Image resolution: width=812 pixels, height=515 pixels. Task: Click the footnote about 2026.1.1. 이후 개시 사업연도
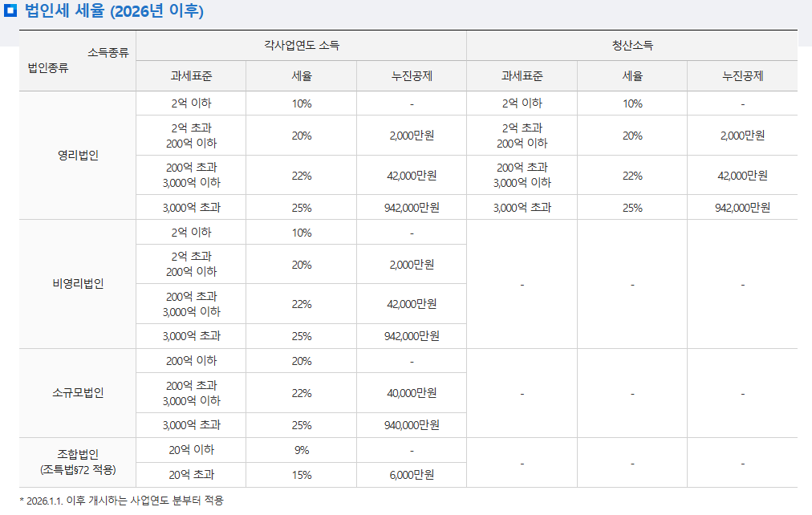[x=122, y=501]
